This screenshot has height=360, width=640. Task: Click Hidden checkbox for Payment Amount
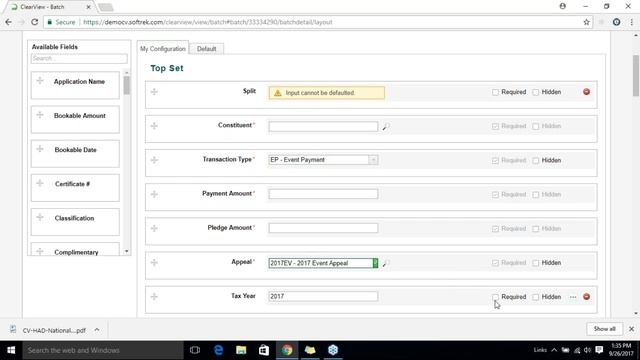pos(536,195)
